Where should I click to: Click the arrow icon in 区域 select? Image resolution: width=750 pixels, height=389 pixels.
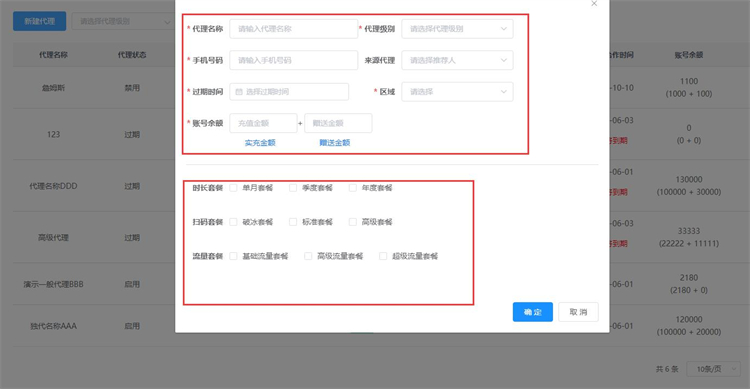pyautogui.click(x=504, y=92)
